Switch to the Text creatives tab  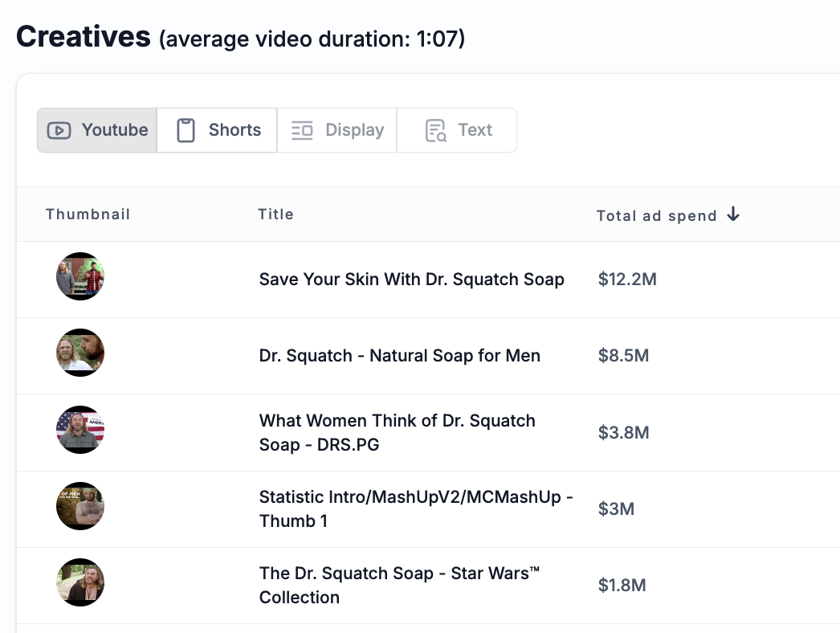pyautogui.click(x=457, y=130)
